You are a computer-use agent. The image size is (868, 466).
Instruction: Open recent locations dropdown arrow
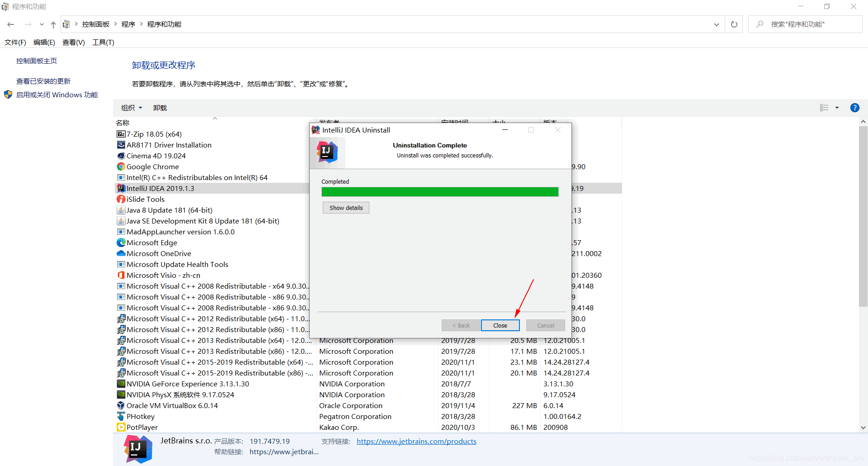point(42,24)
